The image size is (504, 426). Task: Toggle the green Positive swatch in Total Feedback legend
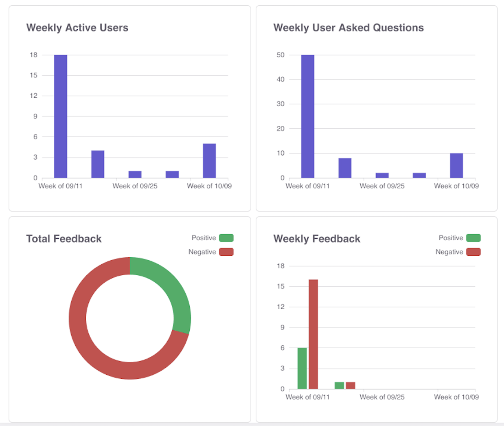click(x=226, y=238)
